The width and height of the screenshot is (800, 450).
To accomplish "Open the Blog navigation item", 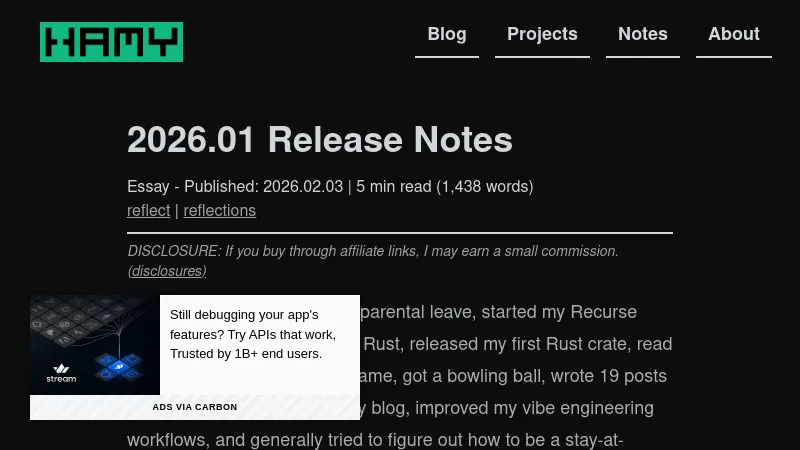I will (447, 35).
